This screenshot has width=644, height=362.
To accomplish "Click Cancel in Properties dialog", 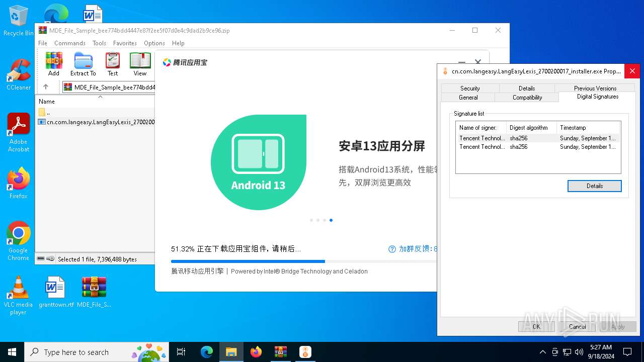I will [x=577, y=326].
